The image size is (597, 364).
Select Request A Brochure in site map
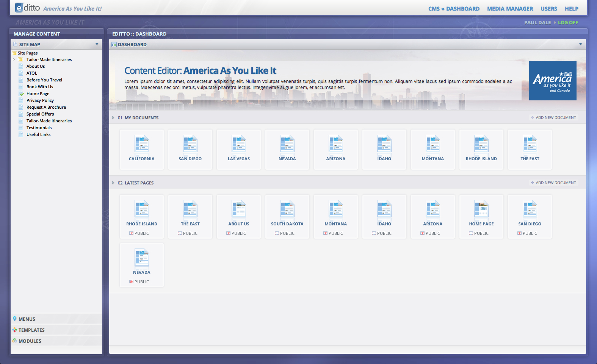46,107
